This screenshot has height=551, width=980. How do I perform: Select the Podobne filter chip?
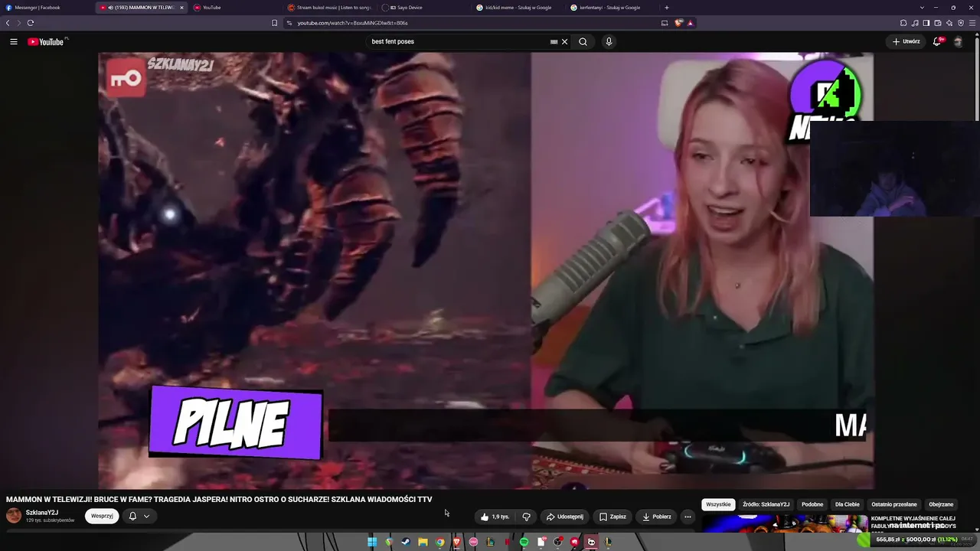pyautogui.click(x=812, y=504)
